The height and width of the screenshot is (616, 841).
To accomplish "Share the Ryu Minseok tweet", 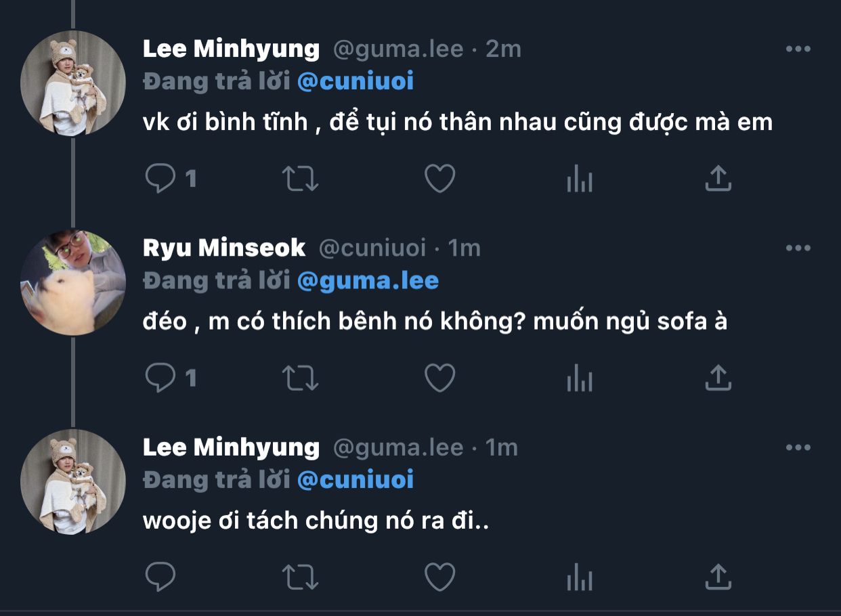I will click(718, 377).
